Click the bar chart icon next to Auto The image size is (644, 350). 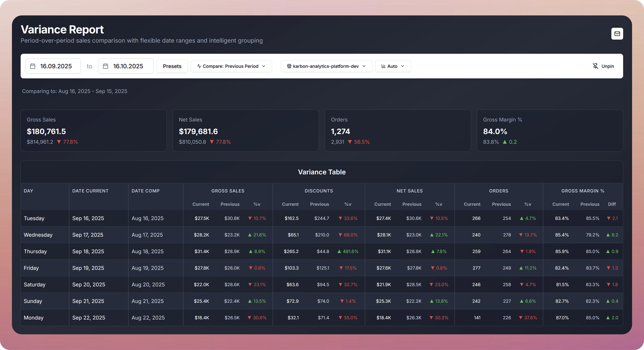coord(383,66)
